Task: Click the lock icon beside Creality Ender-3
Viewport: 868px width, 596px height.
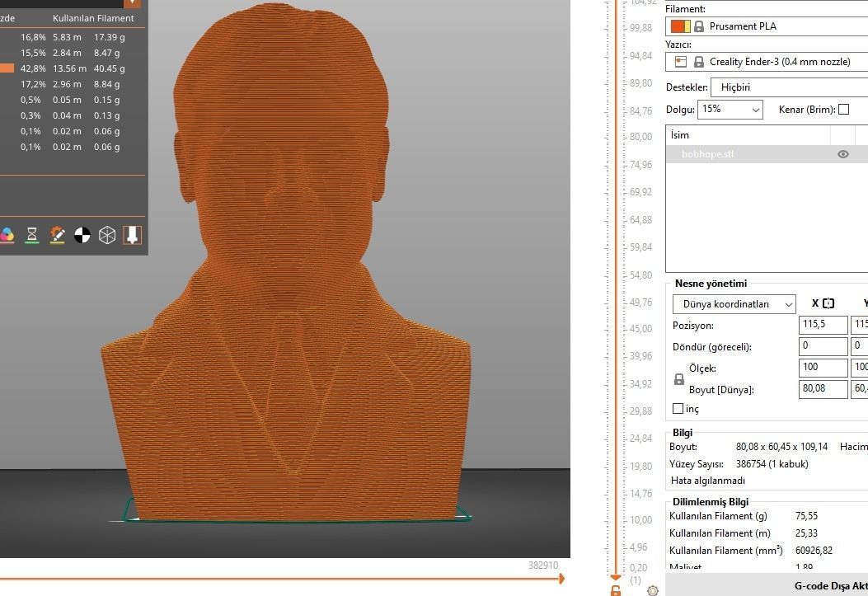Action: tap(699, 62)
